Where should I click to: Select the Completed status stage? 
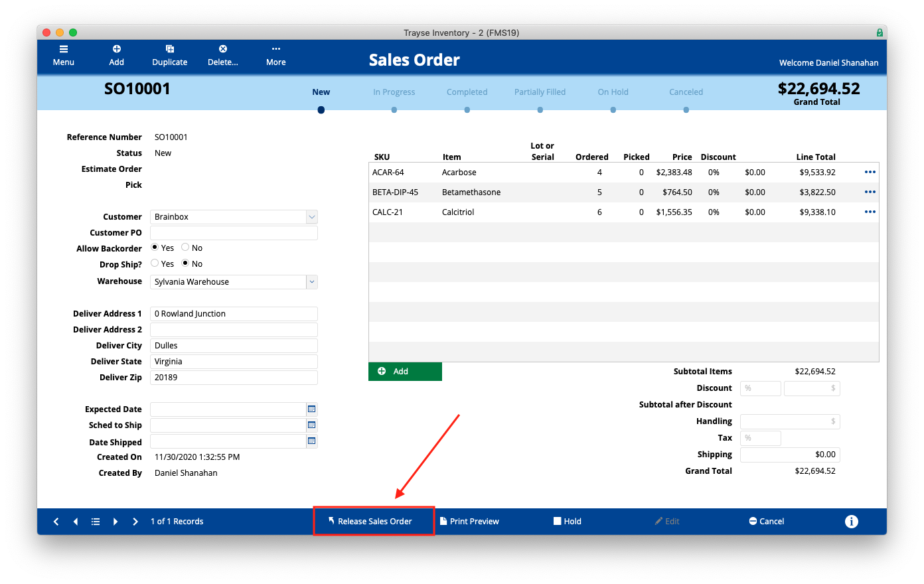point(467,92)
